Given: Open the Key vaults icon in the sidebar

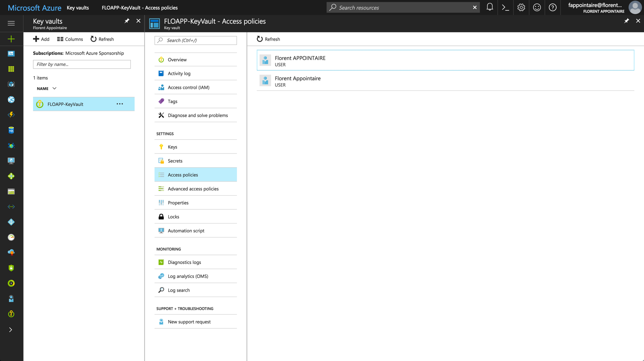Looking at the screenshot, I should pyautogui.click(x=11, y=314).
